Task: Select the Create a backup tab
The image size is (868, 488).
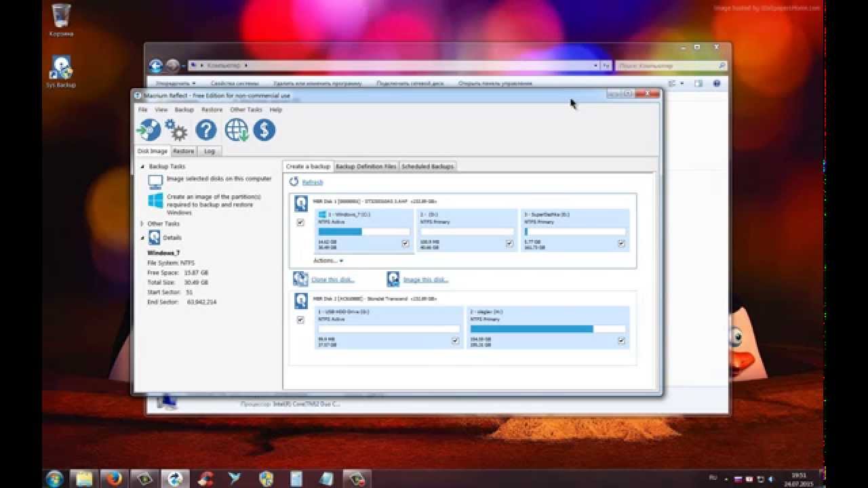Action: [x=308, y=166]
